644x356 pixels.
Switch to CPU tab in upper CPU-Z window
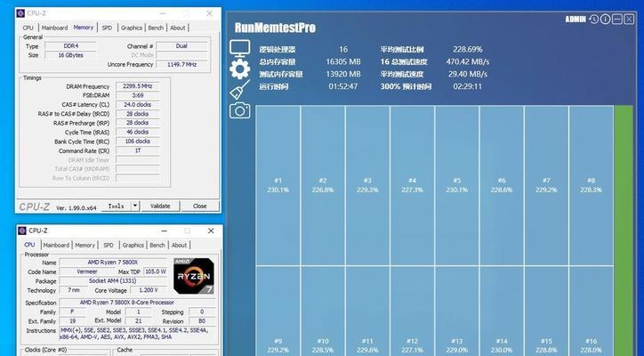tap(28, 28)
